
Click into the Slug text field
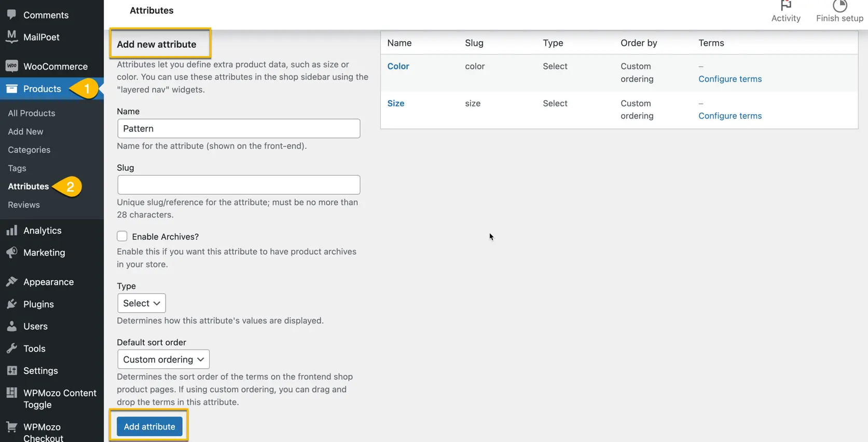(238, 185)
